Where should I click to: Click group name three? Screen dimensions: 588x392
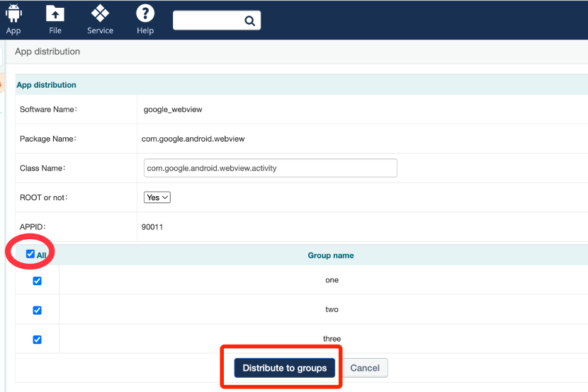[332, 338]
